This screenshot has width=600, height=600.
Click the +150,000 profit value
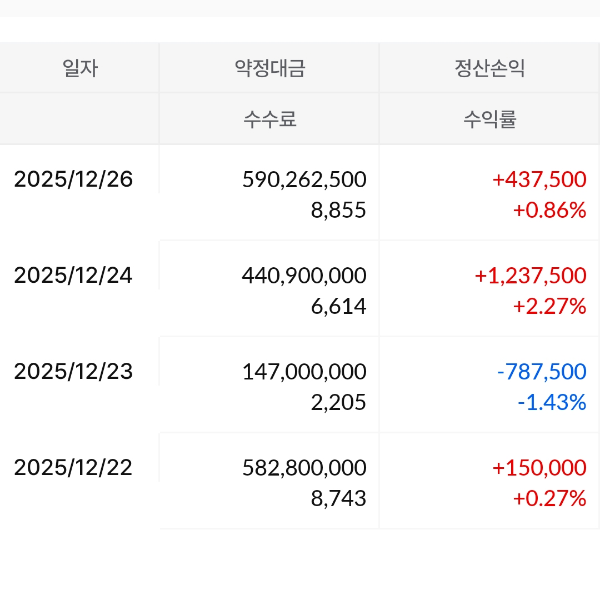tap(539, 467)
